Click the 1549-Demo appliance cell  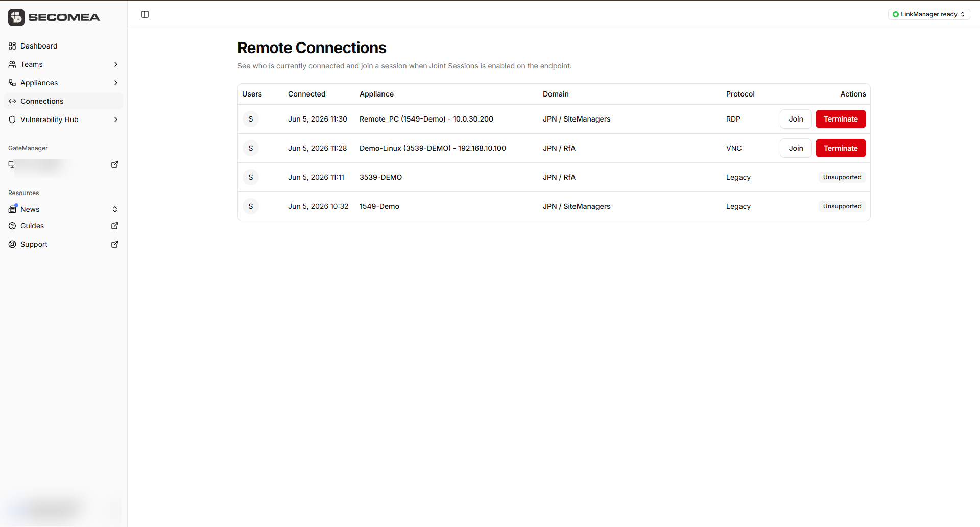click(x=379, y=206)
